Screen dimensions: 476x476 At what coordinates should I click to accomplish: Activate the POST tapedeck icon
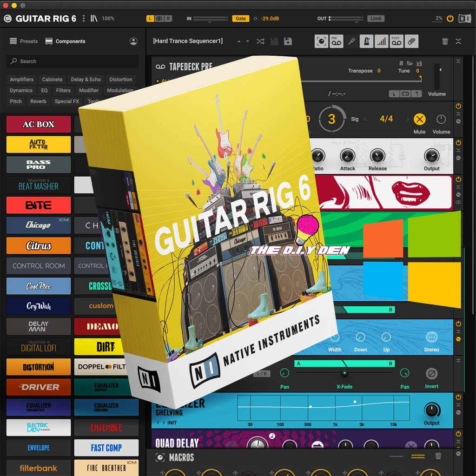(x=397, y=41)
